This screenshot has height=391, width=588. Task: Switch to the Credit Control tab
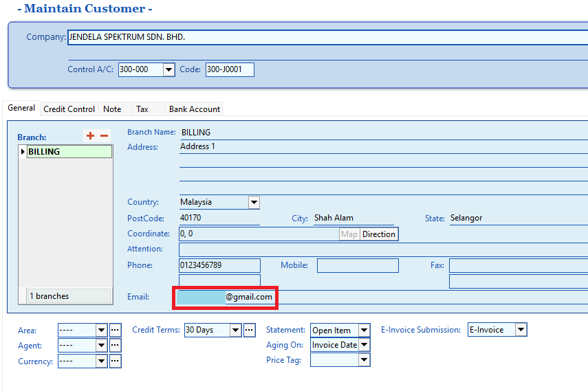(69, 109)
